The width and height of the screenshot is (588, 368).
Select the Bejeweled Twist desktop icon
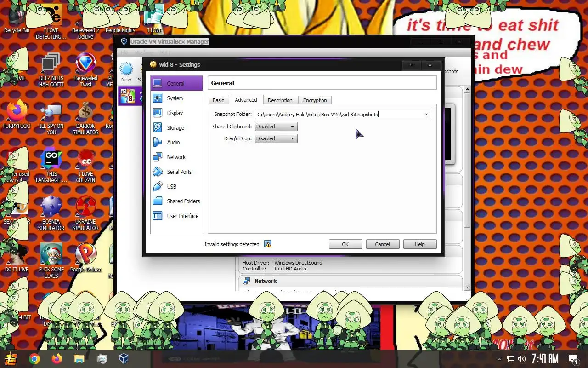tap(86, 70)
